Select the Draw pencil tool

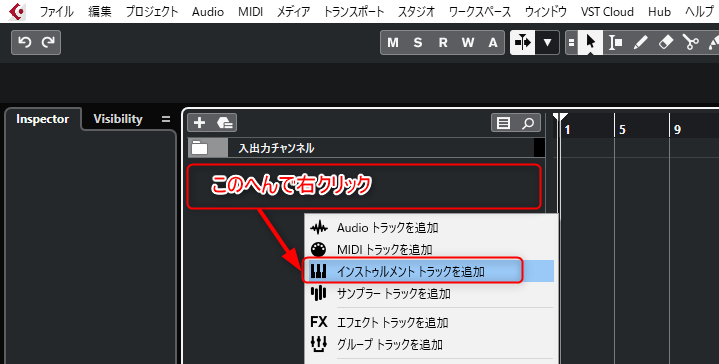tap(640, 43)
